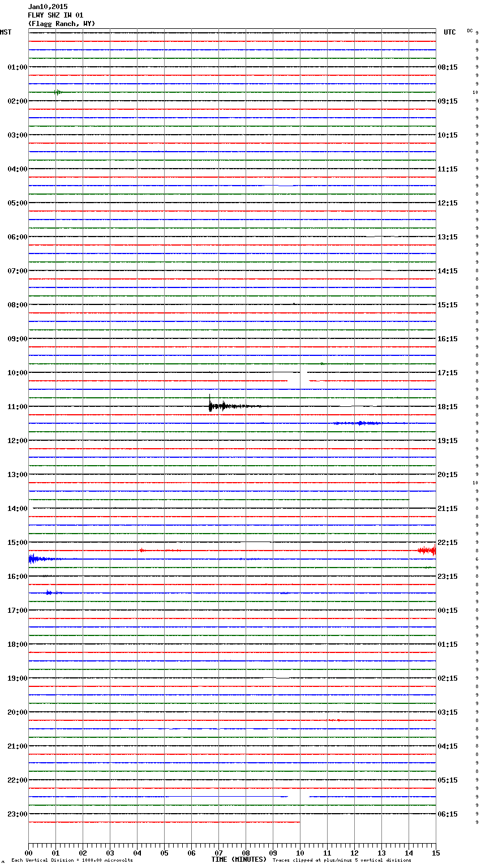Select the 08:00 MST time label

click(18, 305)
